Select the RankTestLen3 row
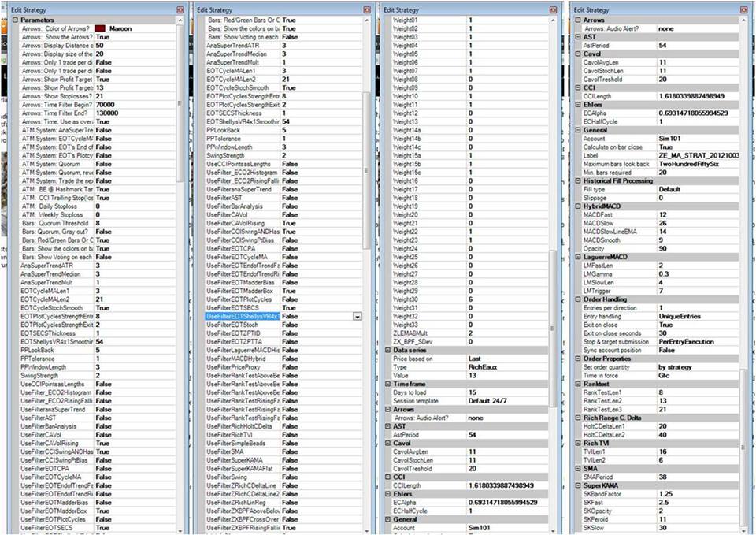Viewport: 756px width, 535px height. (660, 410)
